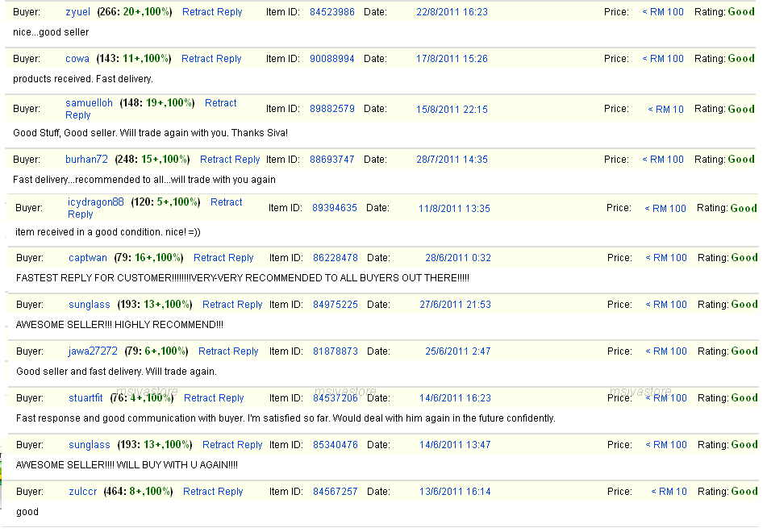Retract reply to zulccr's feedback
Image resolution: width=767 pixels, height=532 pixels.
click(x=213, y=492)
